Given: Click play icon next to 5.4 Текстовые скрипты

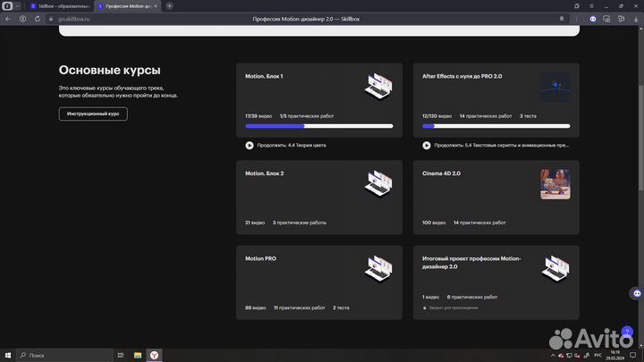Looking at the screenshot, I should (427, 145).
